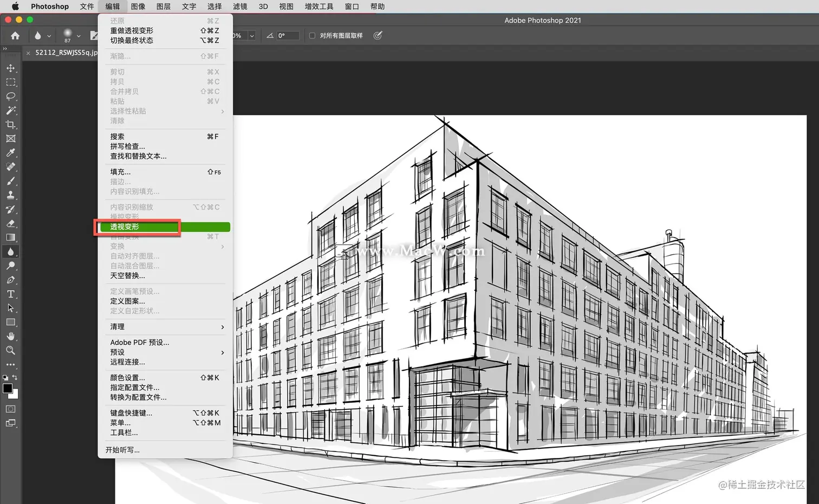Open the 图像 menu
This screenshot has height=504, width=819.
tap(138, 6)
